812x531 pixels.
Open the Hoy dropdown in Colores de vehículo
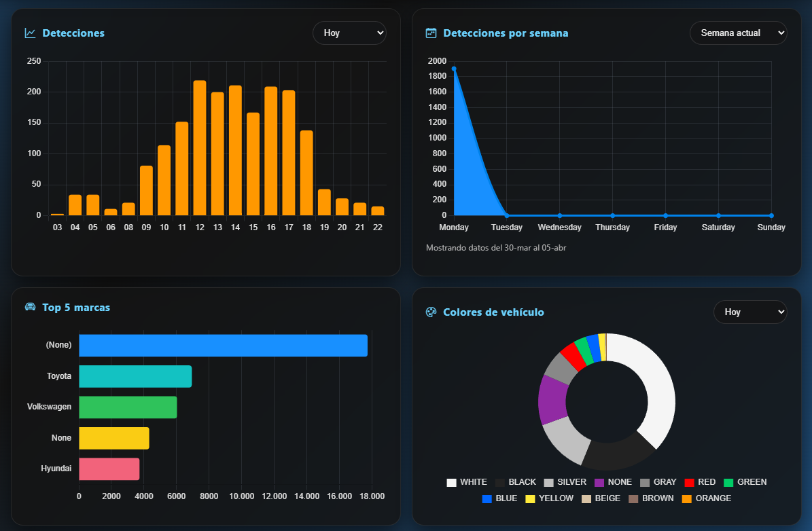[x=750, y=312]
